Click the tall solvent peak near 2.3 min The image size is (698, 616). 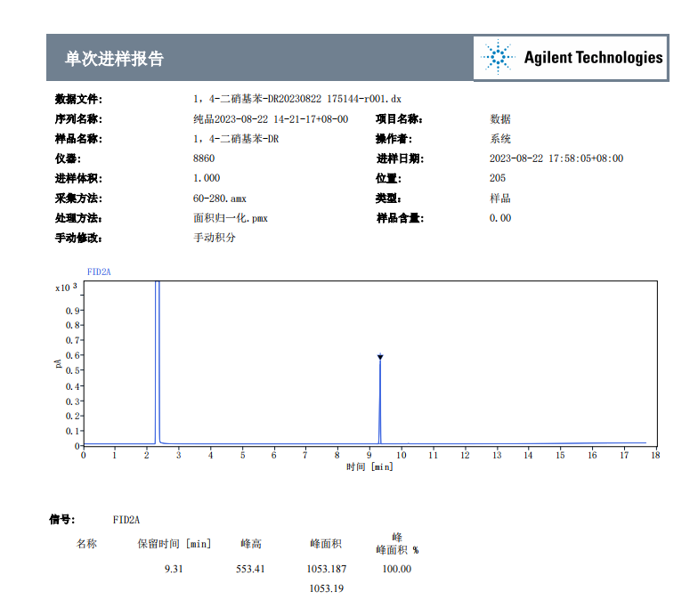(x=157, y=356)
